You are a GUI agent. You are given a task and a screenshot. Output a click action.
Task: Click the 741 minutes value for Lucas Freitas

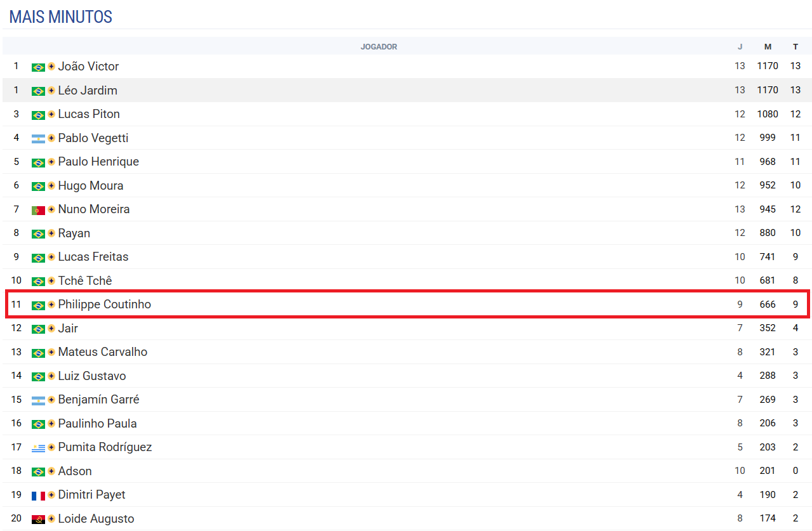[768, 257]
